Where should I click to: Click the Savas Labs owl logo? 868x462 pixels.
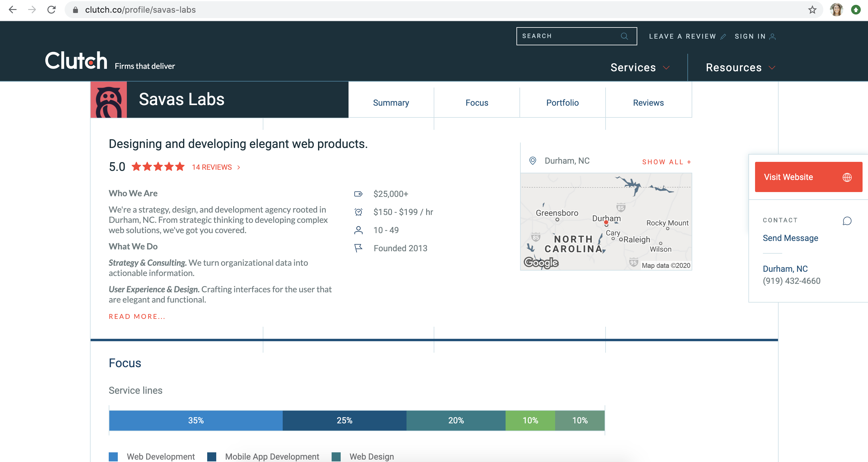[x=109, y=100]
